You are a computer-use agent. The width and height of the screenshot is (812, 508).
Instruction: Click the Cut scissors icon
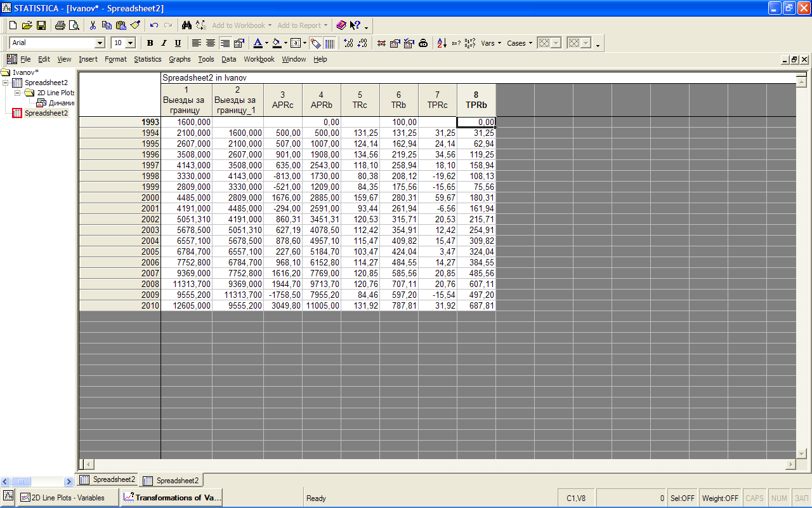click(x=93, y=25)
